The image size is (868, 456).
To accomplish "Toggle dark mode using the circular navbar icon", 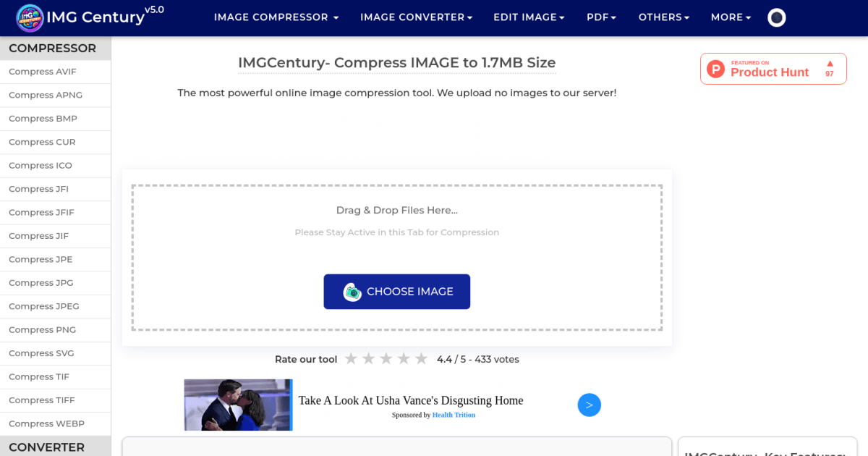I will click(776, 17).
